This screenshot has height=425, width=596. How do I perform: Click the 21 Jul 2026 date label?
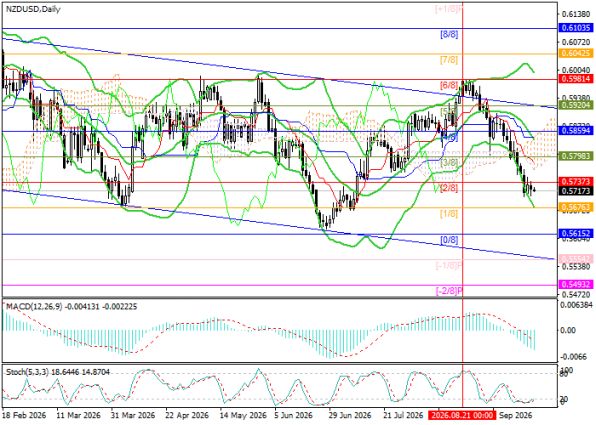[403, 415]
